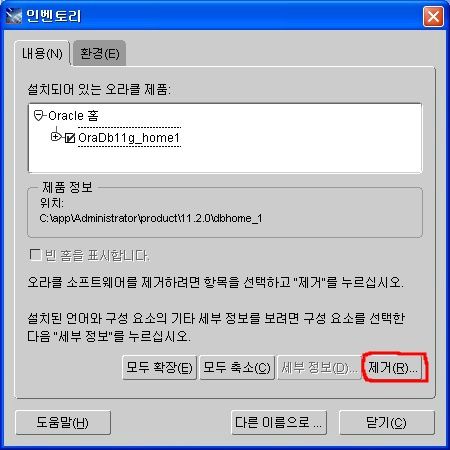Click empty area in installed products list

tap(300, 150)
